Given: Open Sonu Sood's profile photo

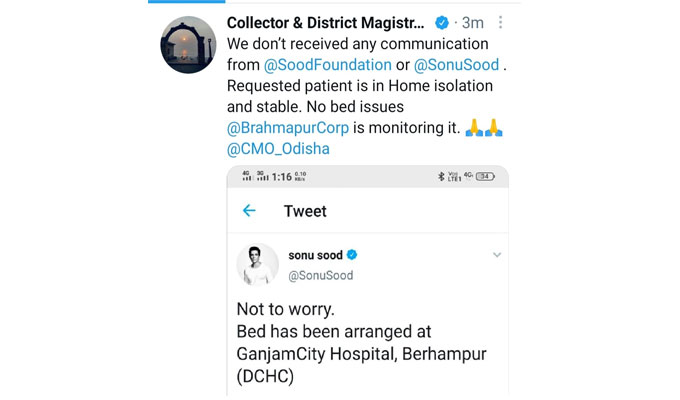Looking at the screenshot, I should pos(257,265).
